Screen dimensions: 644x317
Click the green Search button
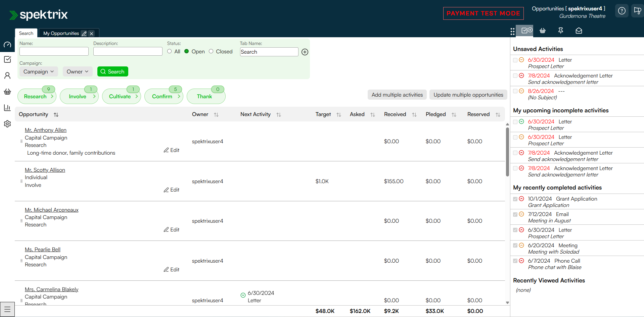113,71
